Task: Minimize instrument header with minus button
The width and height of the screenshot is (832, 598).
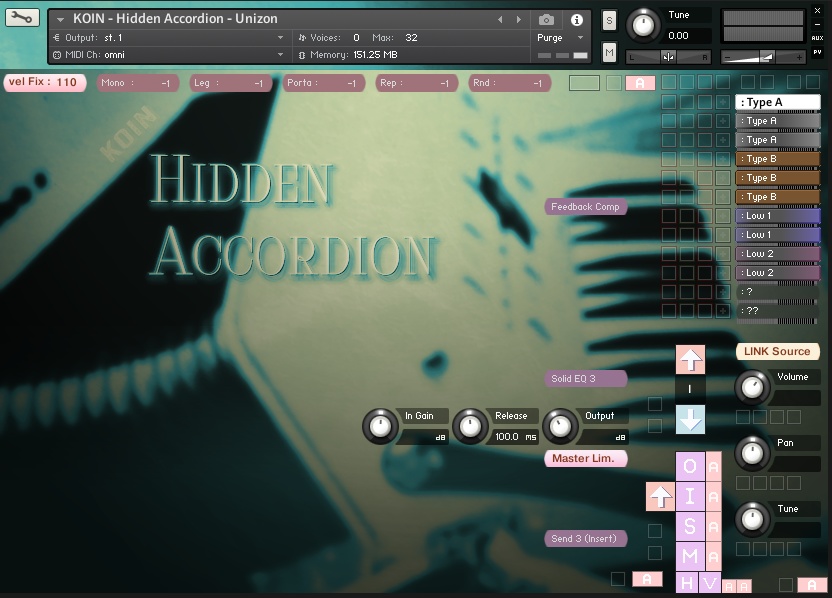Action: 817,24
